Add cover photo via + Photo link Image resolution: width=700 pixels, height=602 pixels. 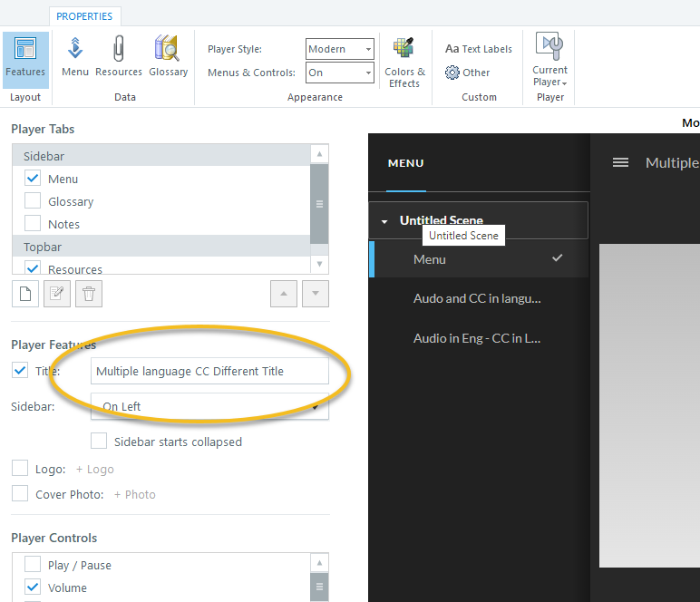click(134, 494)
